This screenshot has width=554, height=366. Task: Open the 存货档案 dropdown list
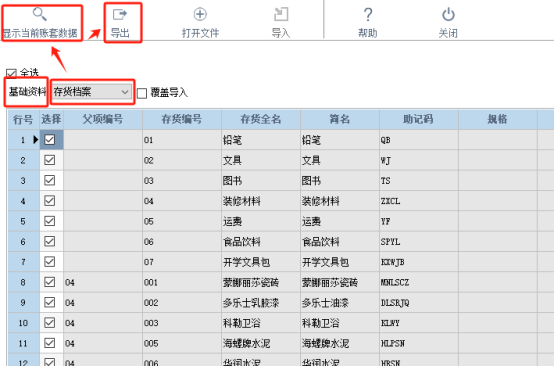[x=92, y=92]
